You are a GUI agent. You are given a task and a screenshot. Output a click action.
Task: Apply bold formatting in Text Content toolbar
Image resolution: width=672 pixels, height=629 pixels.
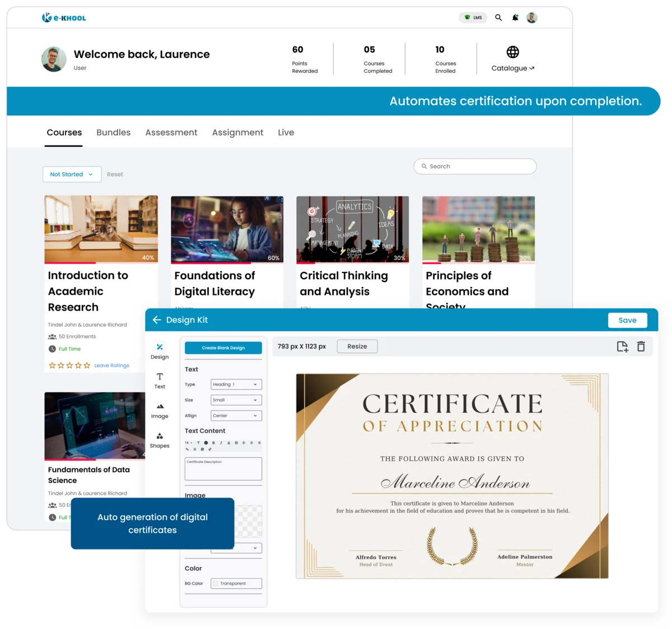(x=213, y=443)
